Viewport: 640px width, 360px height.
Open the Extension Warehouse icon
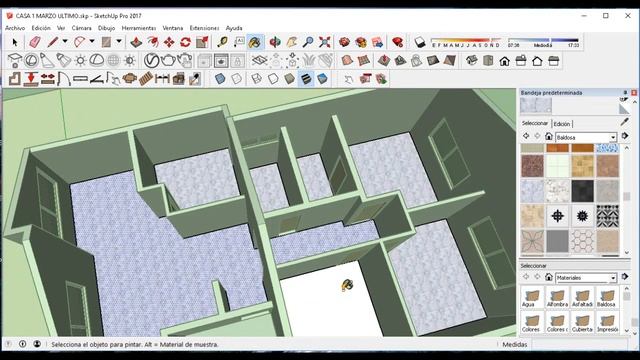tap(361, 42)
